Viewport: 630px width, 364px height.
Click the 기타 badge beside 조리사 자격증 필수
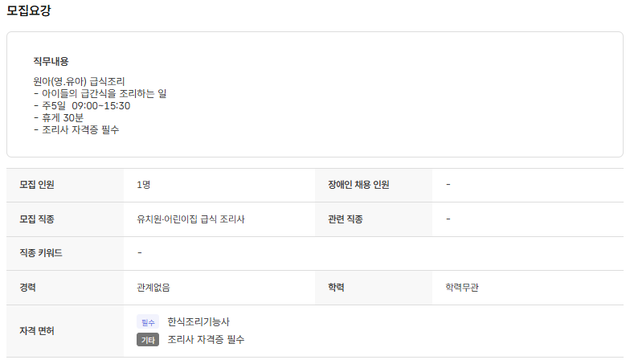pyautogui.click(x=147, y=340)
